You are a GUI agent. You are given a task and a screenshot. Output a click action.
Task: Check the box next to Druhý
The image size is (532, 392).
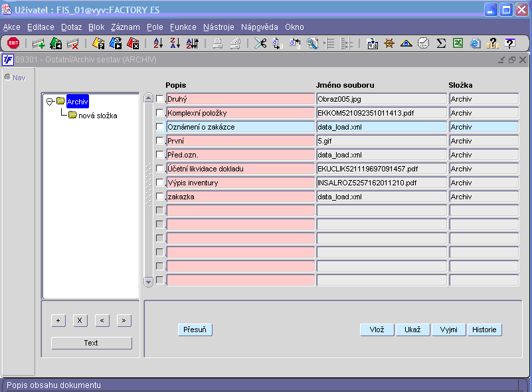pyautogui.click(x=159, y=99)
